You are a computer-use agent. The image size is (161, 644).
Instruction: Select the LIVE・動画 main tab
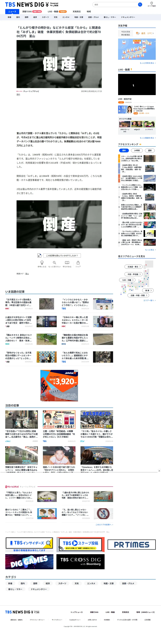pyautogui.click(x=57, y=12)
